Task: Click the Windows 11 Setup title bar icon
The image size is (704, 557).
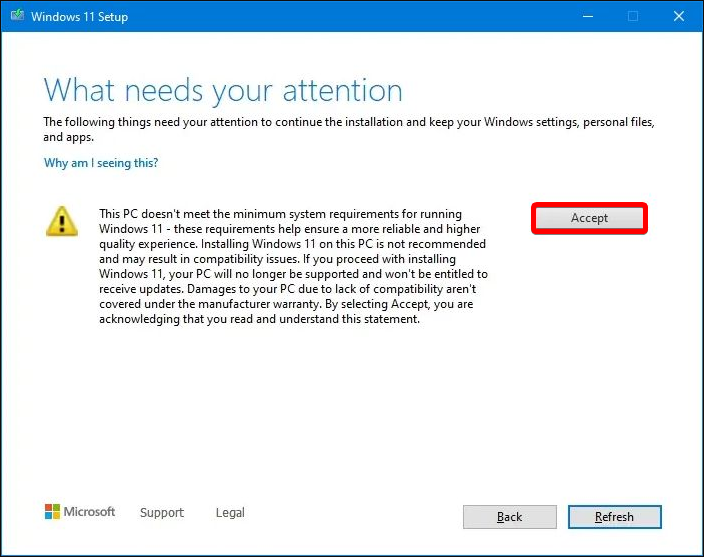Action: (17, 16)
